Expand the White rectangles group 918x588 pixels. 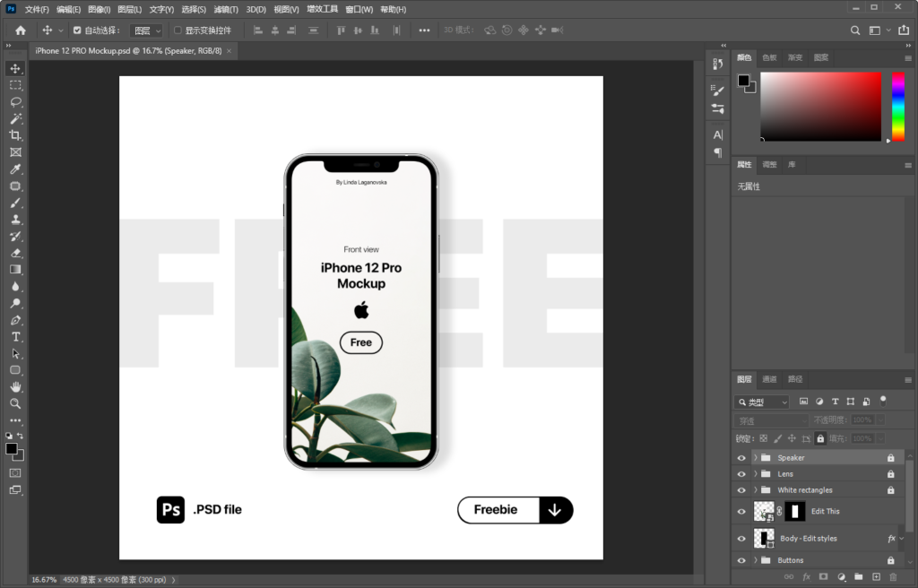pyautogui.click(x=755, y=490)
